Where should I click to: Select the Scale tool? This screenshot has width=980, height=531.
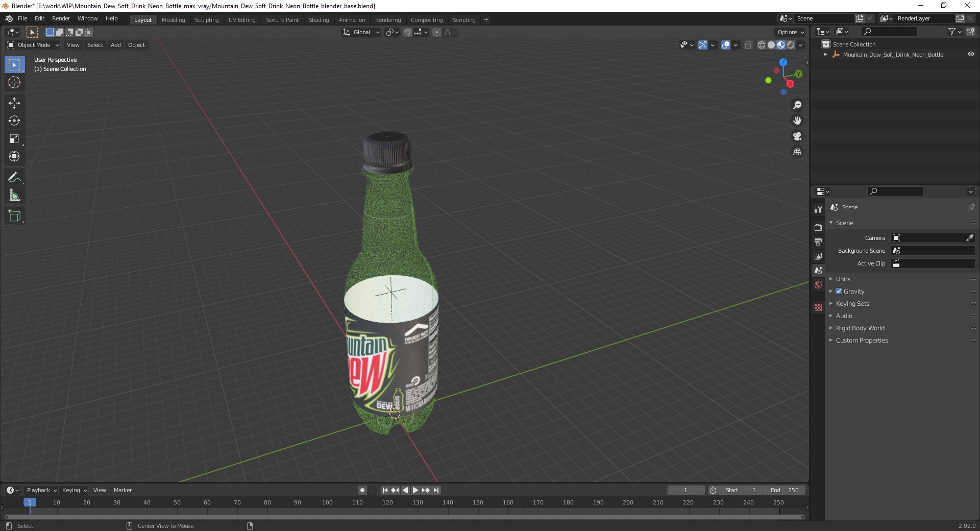click(x=14, y=138)
